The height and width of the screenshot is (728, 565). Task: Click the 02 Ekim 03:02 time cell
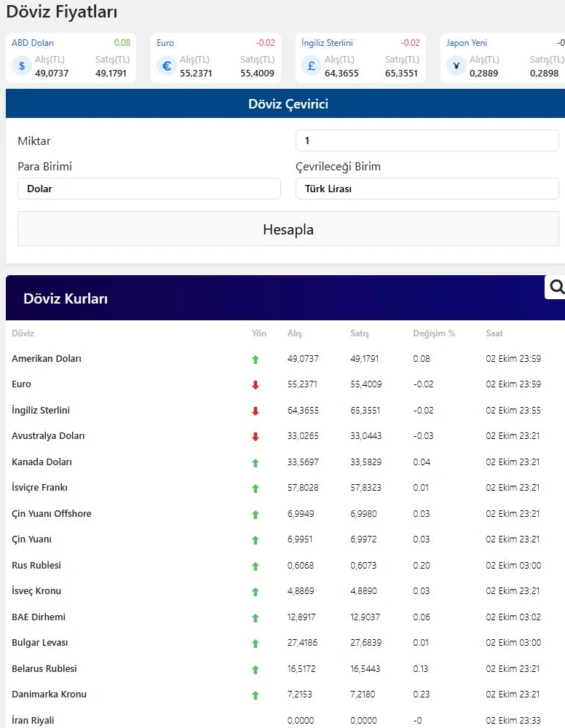[x=513, y=617]
